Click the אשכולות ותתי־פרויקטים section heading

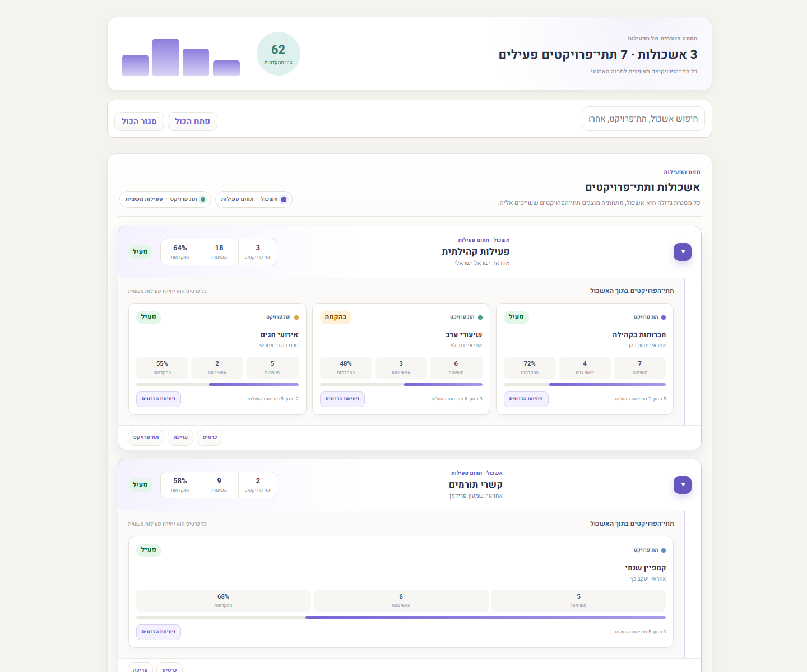(x=642, y=188)
